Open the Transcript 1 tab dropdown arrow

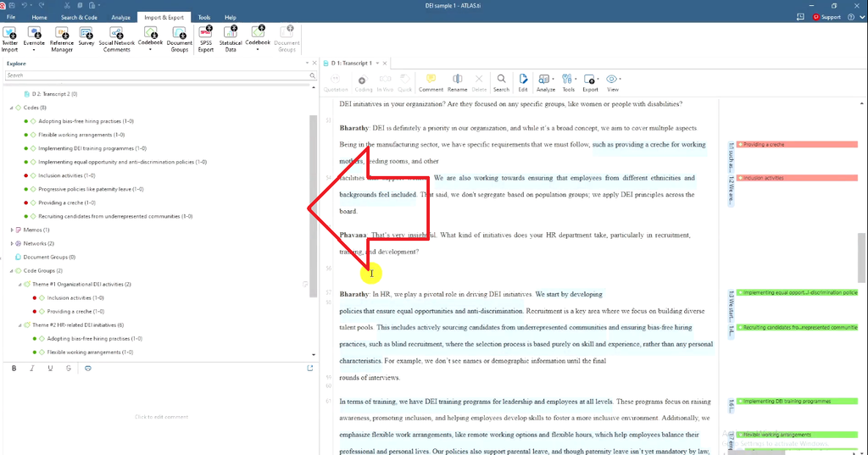377,63
